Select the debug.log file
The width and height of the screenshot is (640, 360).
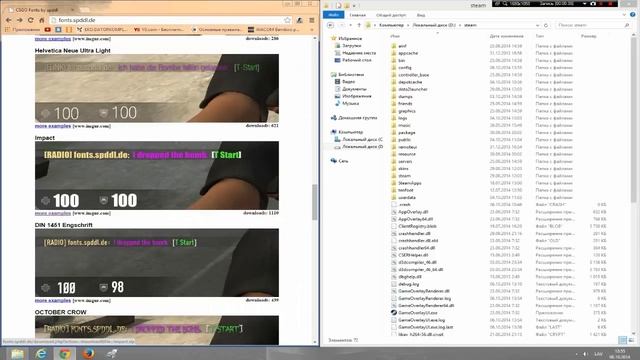[x=409, y=284]
